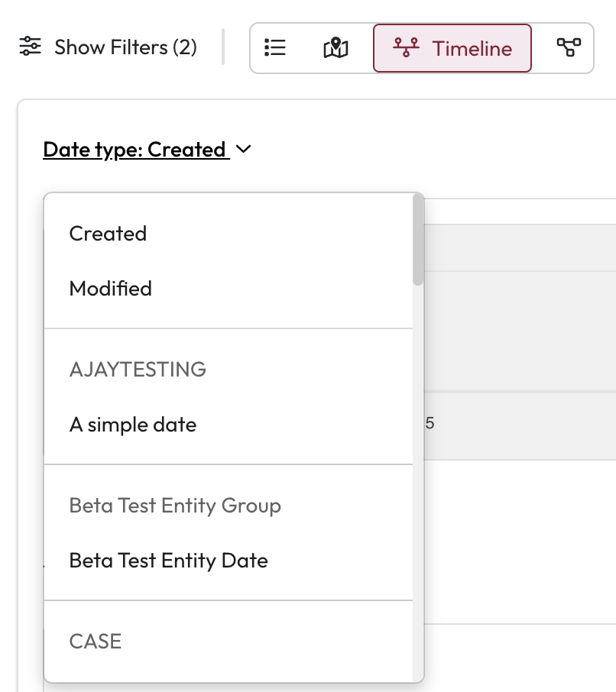Viewport: 616px width, 692px height.
Task: Click the Date type: Created link
Action: click(x=135, y=150)
